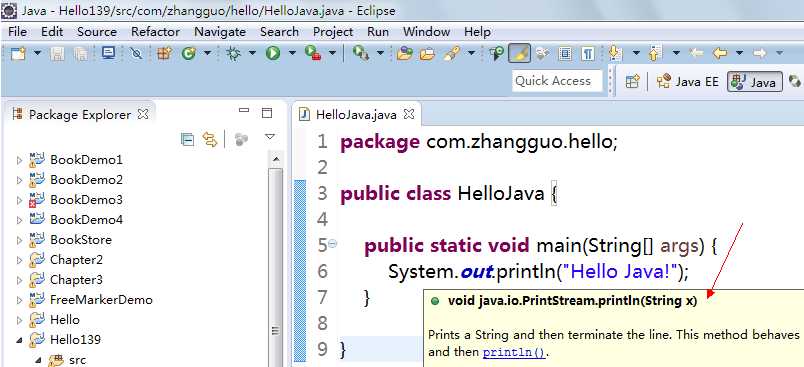Click the Run External Tools icon
The height and width of the screenshot is (367, 804).
click(x=313, y=53)
